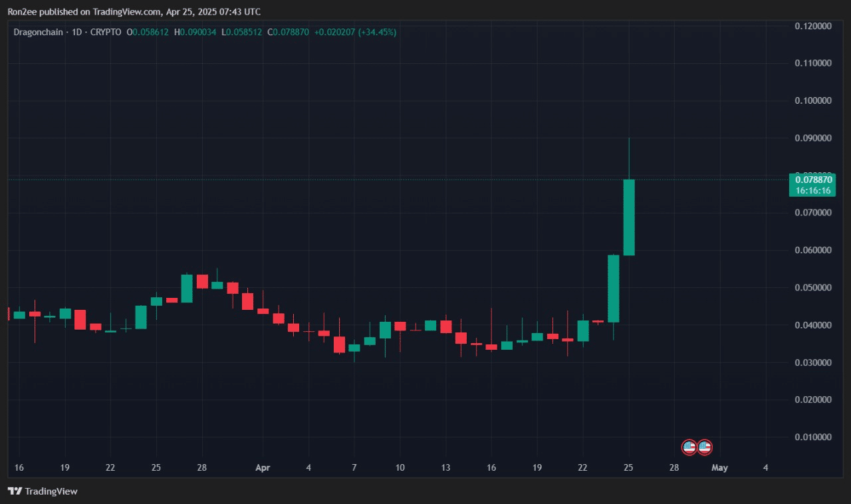The width and height of the screenshot is (851, 504).
Task: Click the 7 date label on time axis
Action: click(x=354, y=467)
